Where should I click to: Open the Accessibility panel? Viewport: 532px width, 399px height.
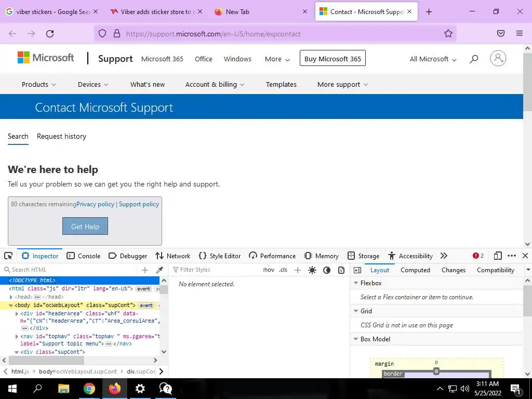pos(410,256)
